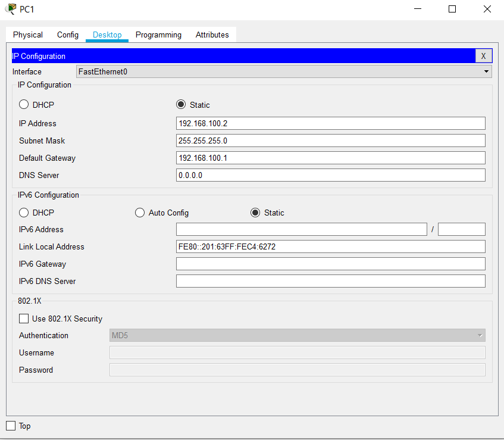Click the Link Local Address field
This screenshot has width=504, height=440.
(331, 246)
